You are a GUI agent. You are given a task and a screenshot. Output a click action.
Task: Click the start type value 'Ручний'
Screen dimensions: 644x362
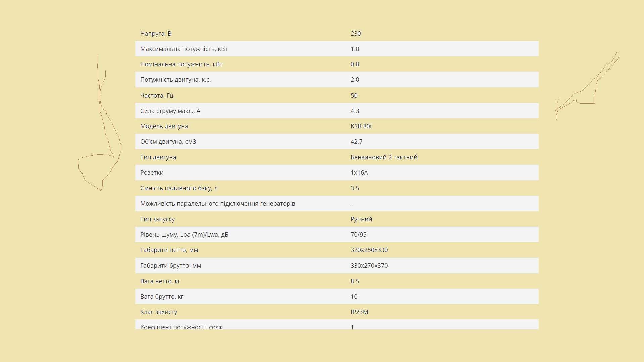(361, 219)
